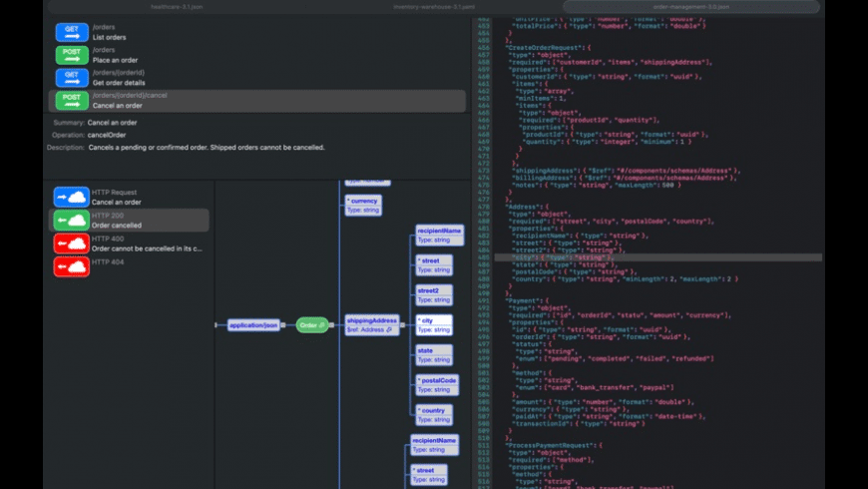The width and height of the screenshot is (868, 489).
Task: Click handle left of application/json node
Action: tap(216, 325)
